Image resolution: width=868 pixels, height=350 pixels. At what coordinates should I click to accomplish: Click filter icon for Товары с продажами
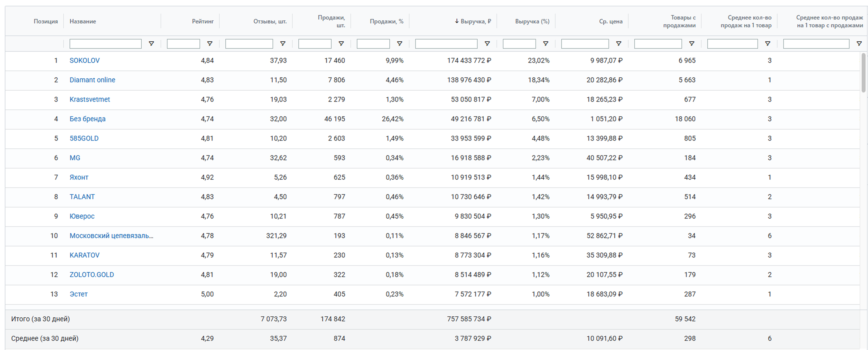point(692,44)
